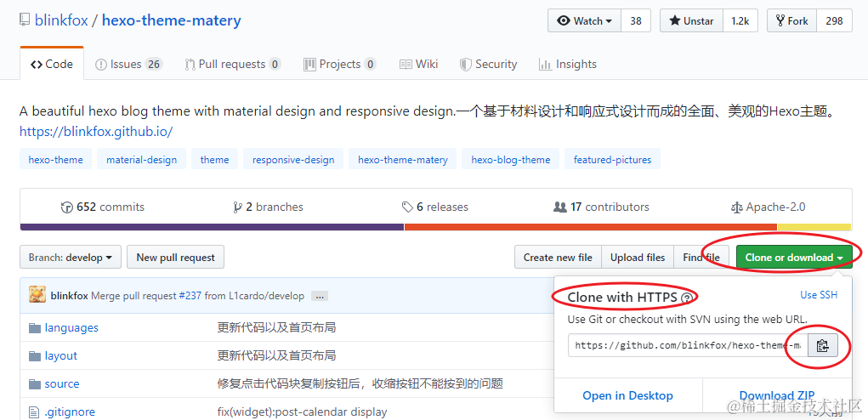Open the Wiki tab
Image resolution: width=868 pixels, height=420 pixels.
[x=418, y=64]
